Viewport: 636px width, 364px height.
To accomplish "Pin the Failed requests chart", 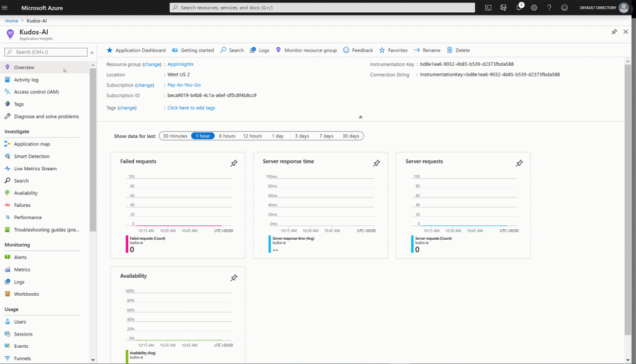I will coord(234,163).
